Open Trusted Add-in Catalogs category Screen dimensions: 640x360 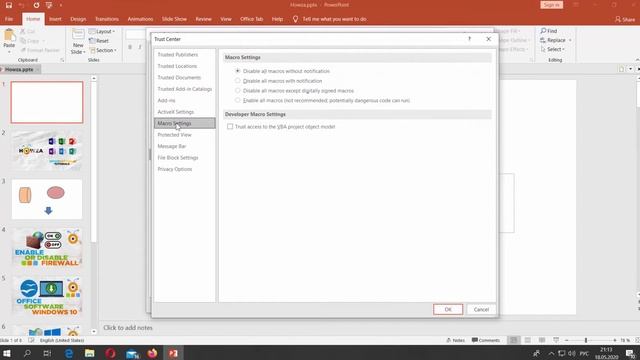pos(184,89)
